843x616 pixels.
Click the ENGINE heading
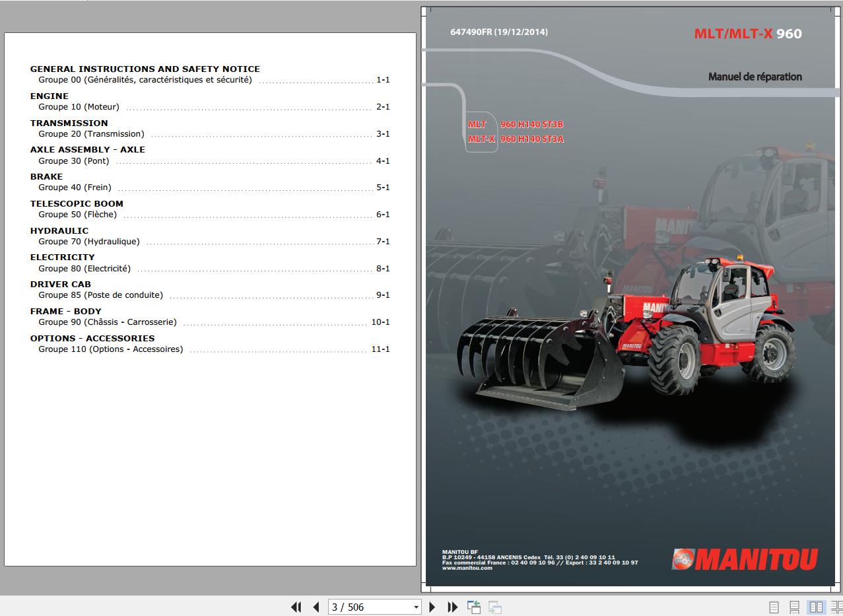pyautogui.click(x=50, y=96)
